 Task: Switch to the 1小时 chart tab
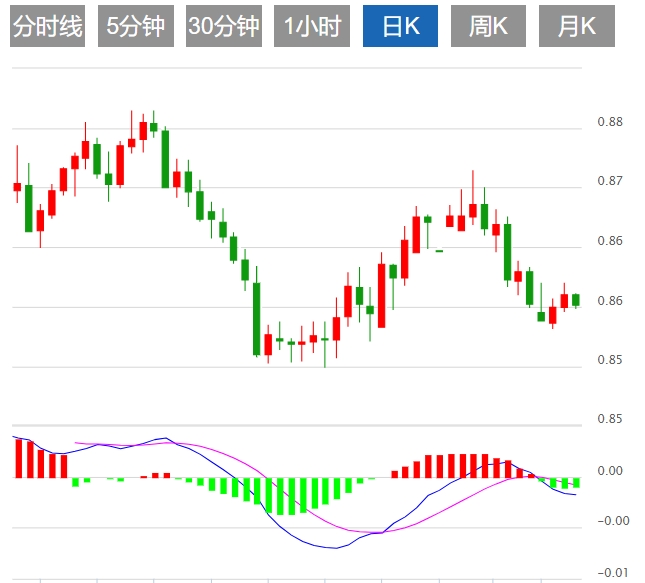coord(312,26)
